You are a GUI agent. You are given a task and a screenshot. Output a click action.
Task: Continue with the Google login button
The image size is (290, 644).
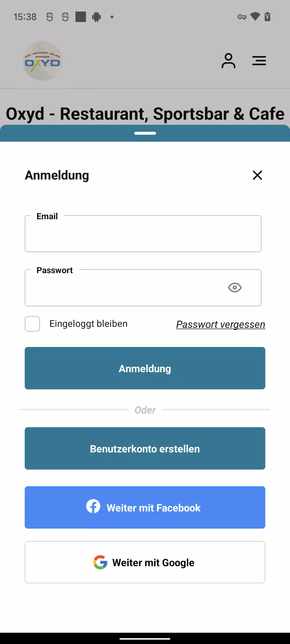pos(145,562)
